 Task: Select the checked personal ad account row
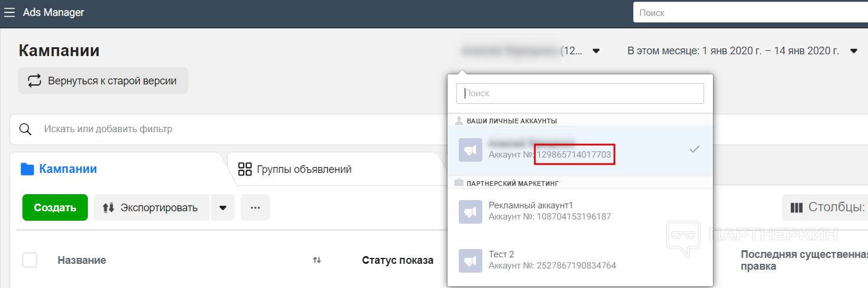pyautogui.click(x=580, y=151)
